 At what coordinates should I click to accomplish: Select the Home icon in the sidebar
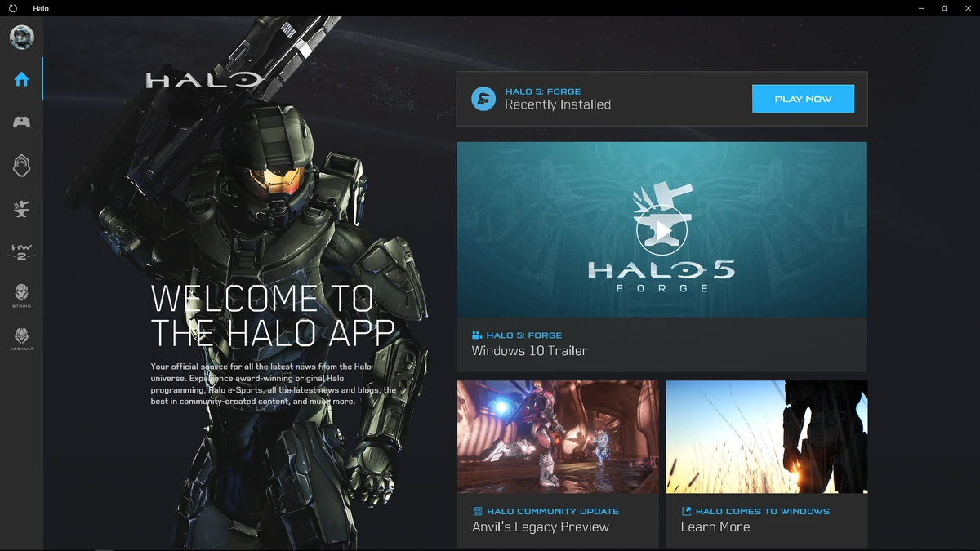[21, 78]
